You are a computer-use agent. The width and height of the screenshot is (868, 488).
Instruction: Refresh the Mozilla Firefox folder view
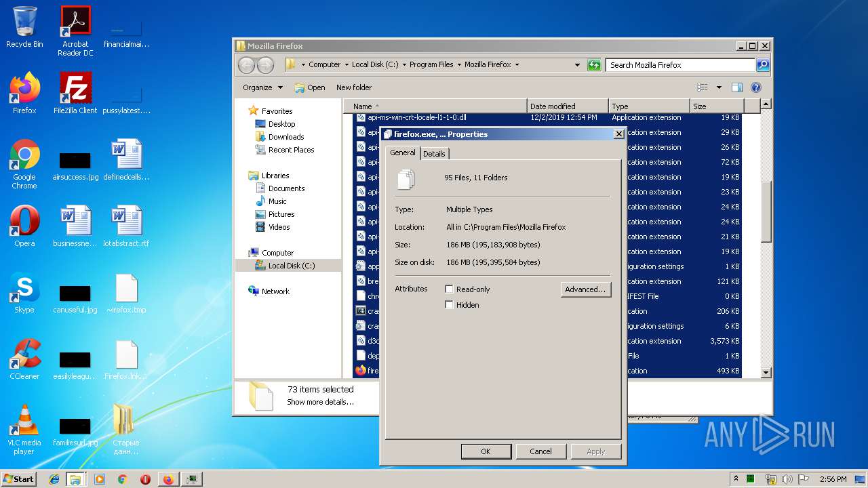click(594, 65)
